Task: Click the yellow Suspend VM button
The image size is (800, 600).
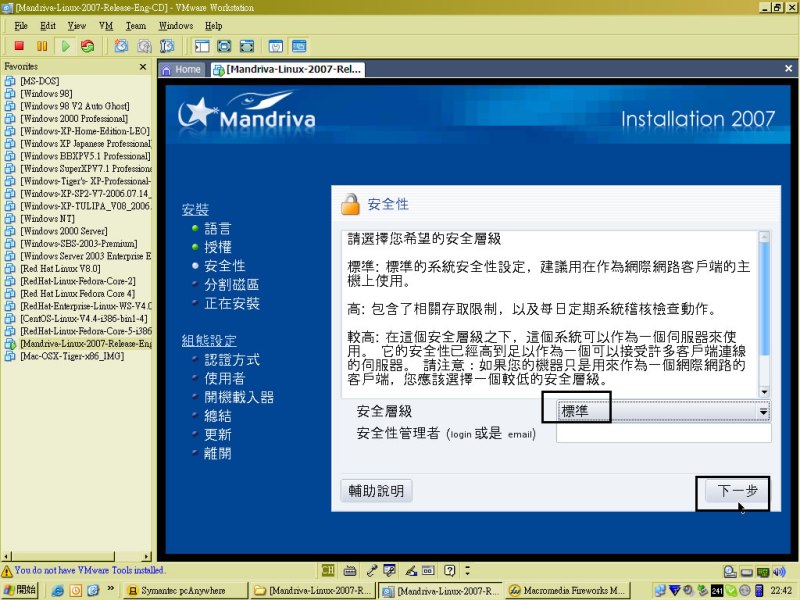Action: coord(42,46)
